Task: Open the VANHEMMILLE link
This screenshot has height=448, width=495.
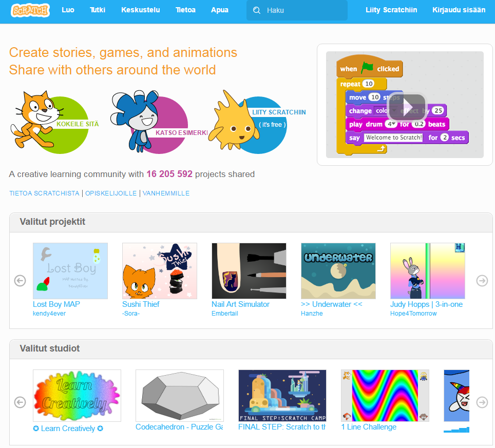Action: tap(166, 193)
